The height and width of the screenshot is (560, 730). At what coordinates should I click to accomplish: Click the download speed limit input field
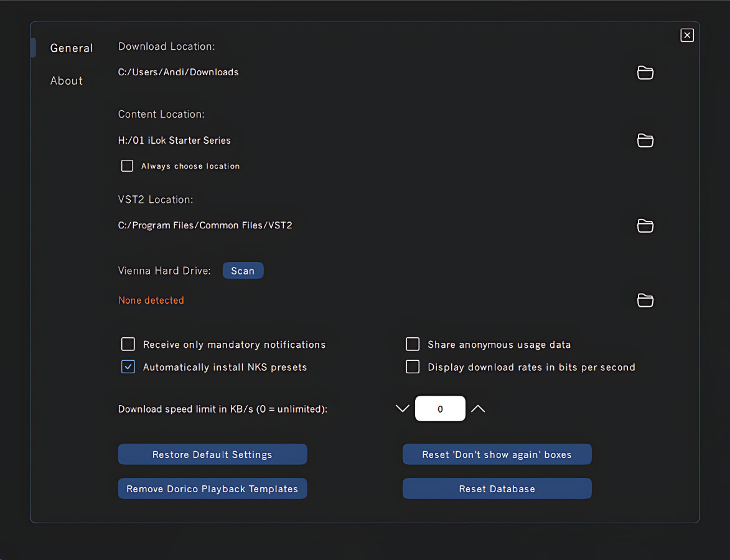[440, 409]
